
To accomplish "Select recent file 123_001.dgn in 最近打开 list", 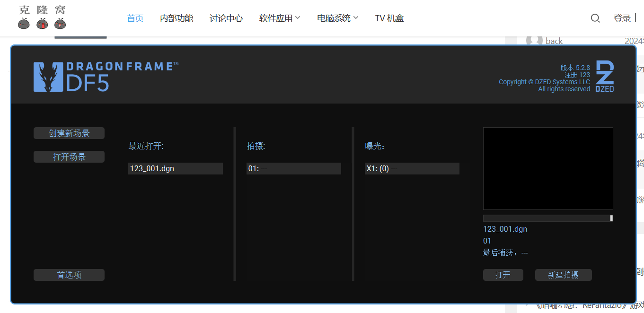I will click(x=176, y=169).
